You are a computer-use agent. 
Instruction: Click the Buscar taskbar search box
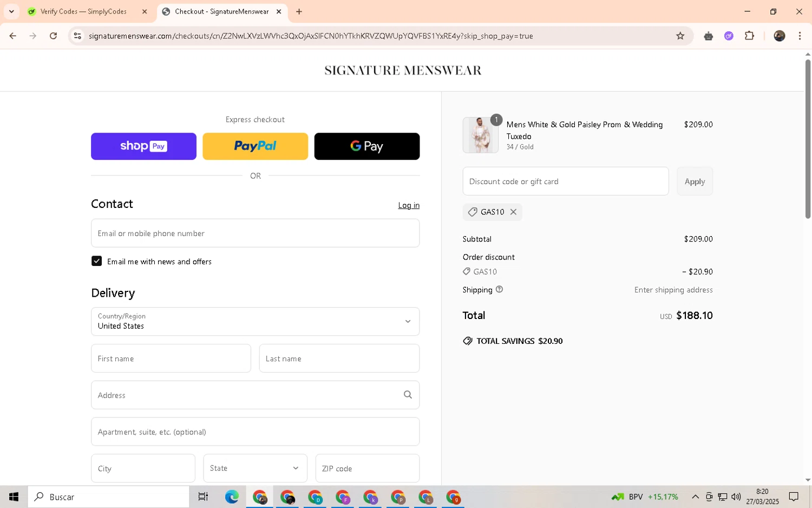pos(108,497)
